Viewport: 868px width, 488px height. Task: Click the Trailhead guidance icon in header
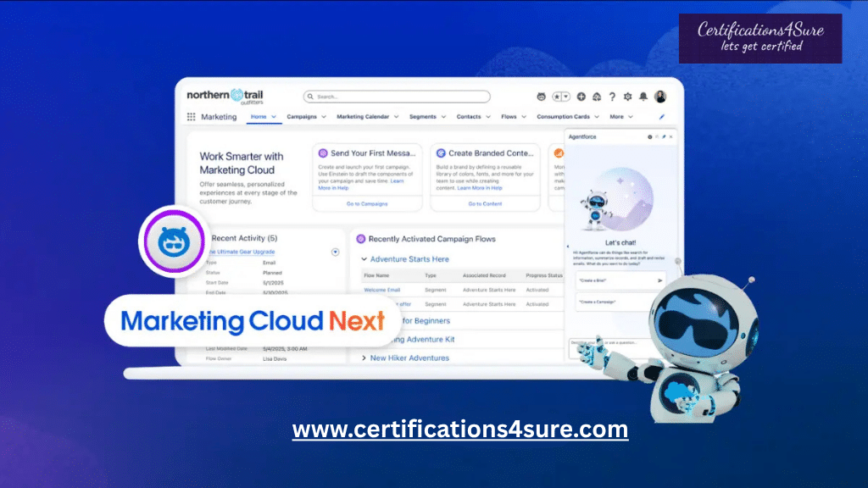[x=597, y=97]
